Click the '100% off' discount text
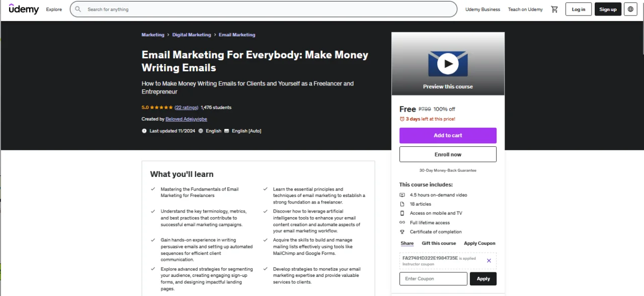 coord(444,109)
